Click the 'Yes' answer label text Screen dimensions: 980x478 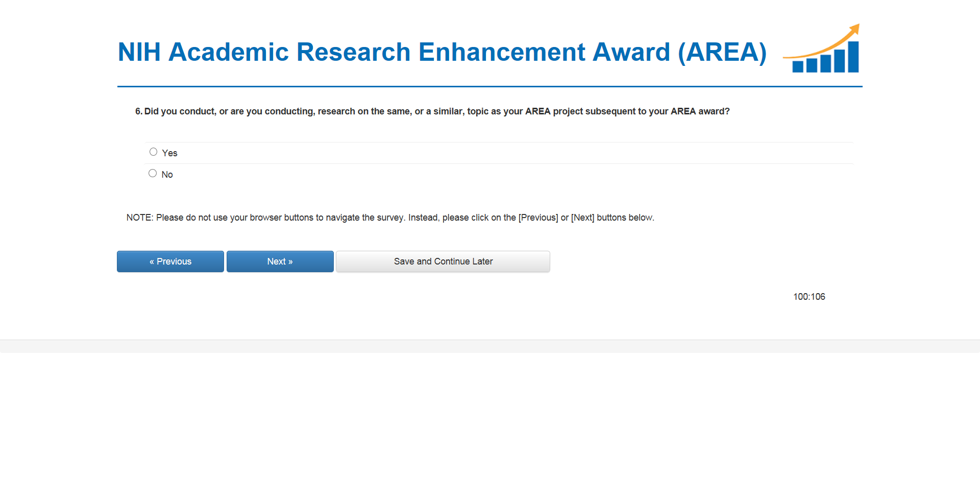click(169, 153)
